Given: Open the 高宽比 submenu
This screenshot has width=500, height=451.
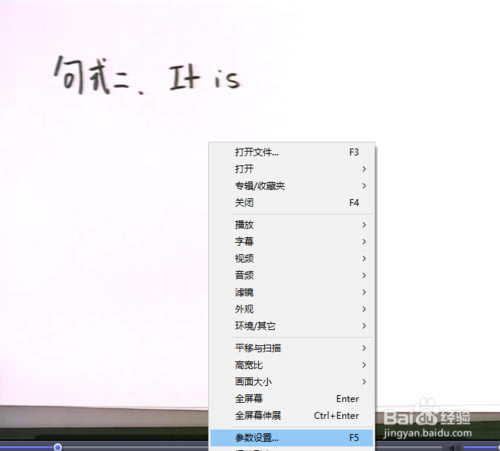Looking at the screenshot, I should point(292,365).
